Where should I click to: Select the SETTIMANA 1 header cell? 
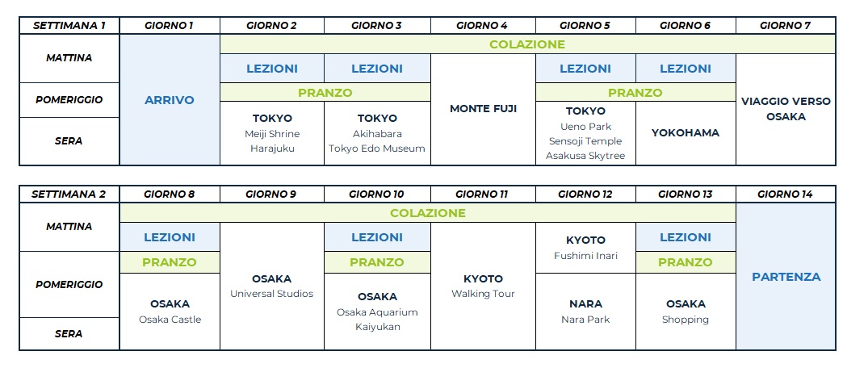(69, 25)
